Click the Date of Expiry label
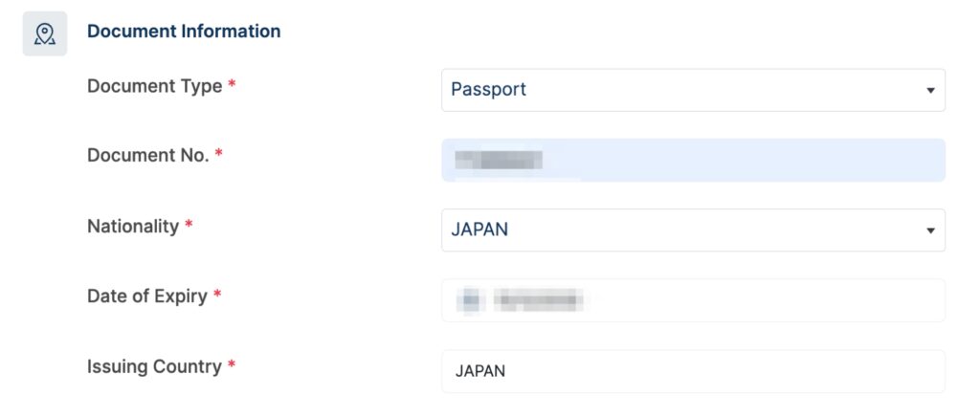This screenshot has height=417, width=980. [147, 296]
